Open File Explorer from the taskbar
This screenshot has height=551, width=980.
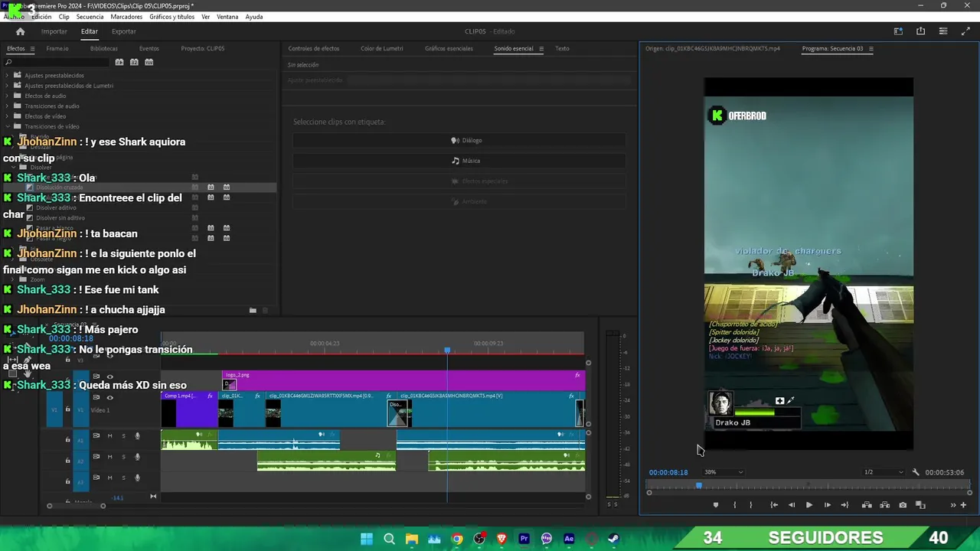pos(412,539)
